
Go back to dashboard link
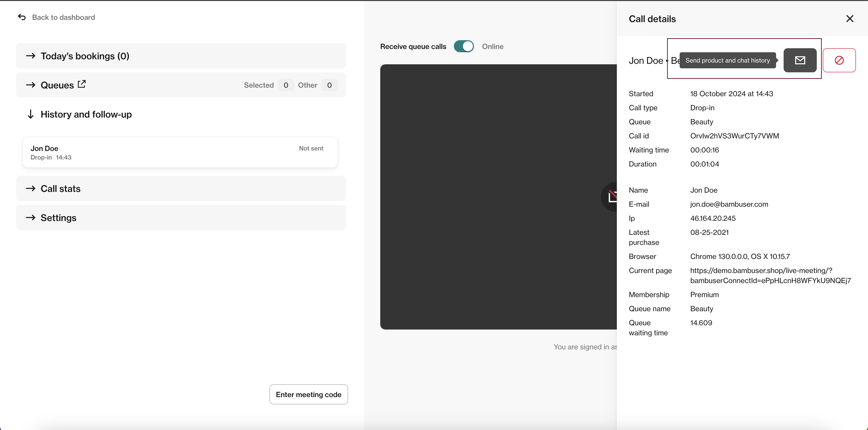click(x=63, y=17)
